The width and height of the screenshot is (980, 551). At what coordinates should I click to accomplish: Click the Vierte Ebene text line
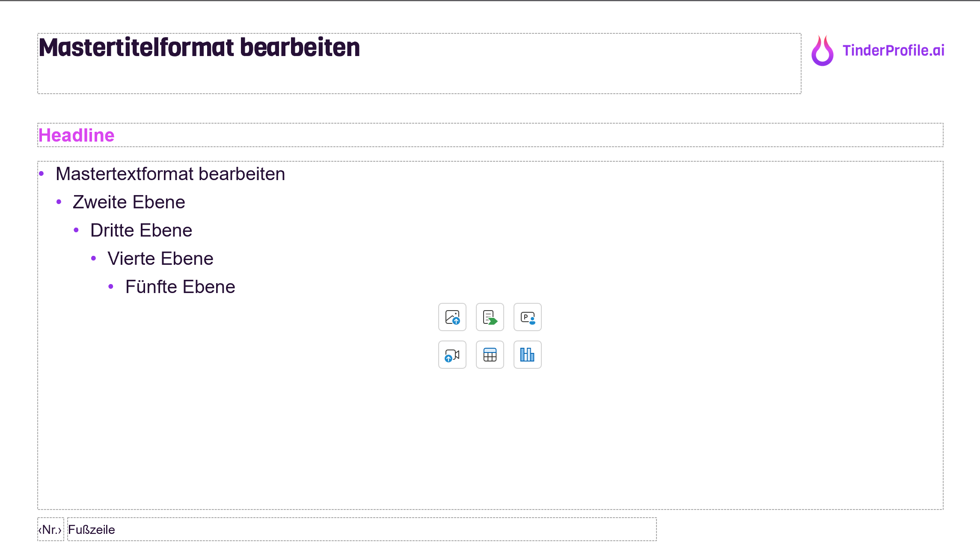coord(160,259)
